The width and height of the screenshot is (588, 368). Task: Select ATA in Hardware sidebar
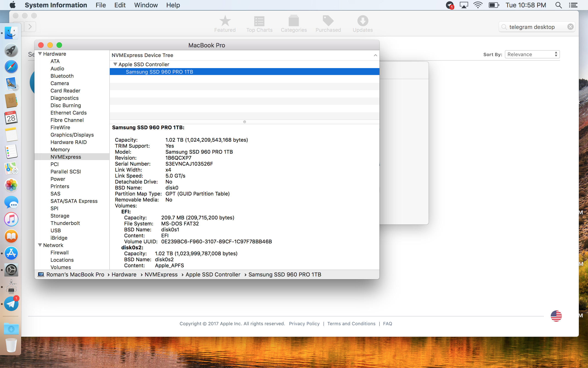(x=55, y=61)
